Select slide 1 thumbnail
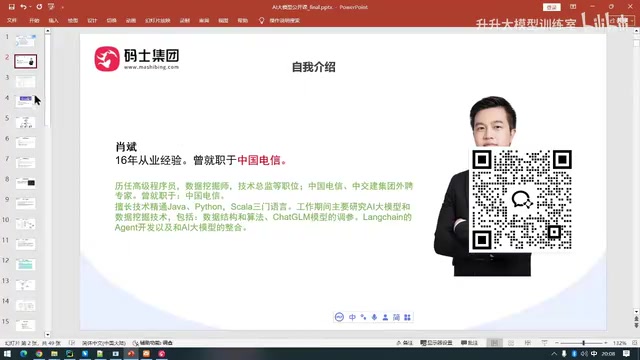Viewport: 640px width, 360px height. [x=25, y=41]
